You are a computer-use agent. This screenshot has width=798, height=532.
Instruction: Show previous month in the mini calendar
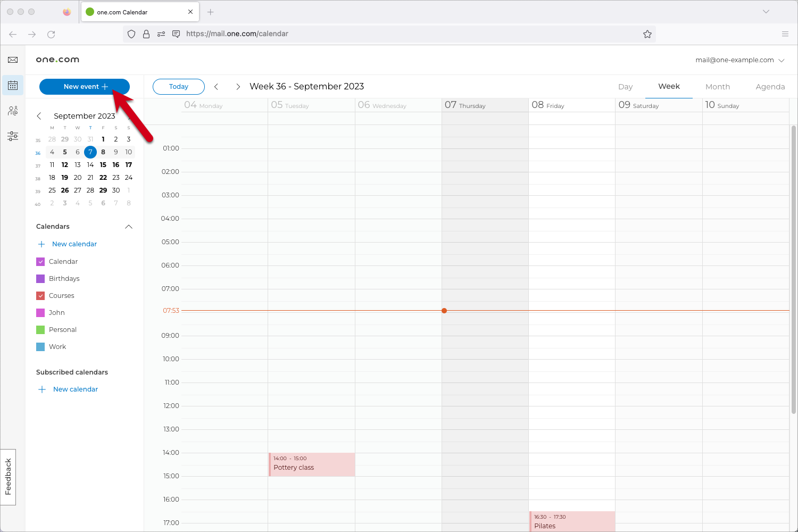(39, 116)
